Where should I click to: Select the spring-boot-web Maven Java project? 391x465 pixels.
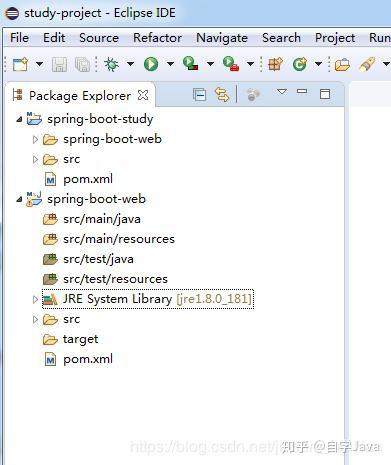(x=96, y=199)
